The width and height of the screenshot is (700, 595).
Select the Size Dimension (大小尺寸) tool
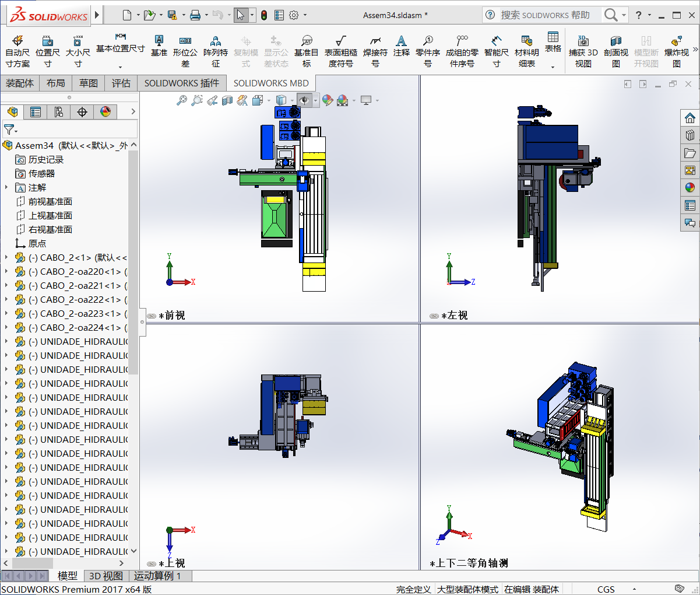tap(78, 51)
